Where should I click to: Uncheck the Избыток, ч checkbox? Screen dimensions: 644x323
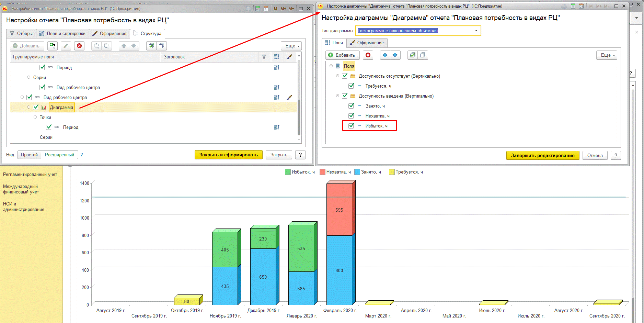(x=351, y=126)
